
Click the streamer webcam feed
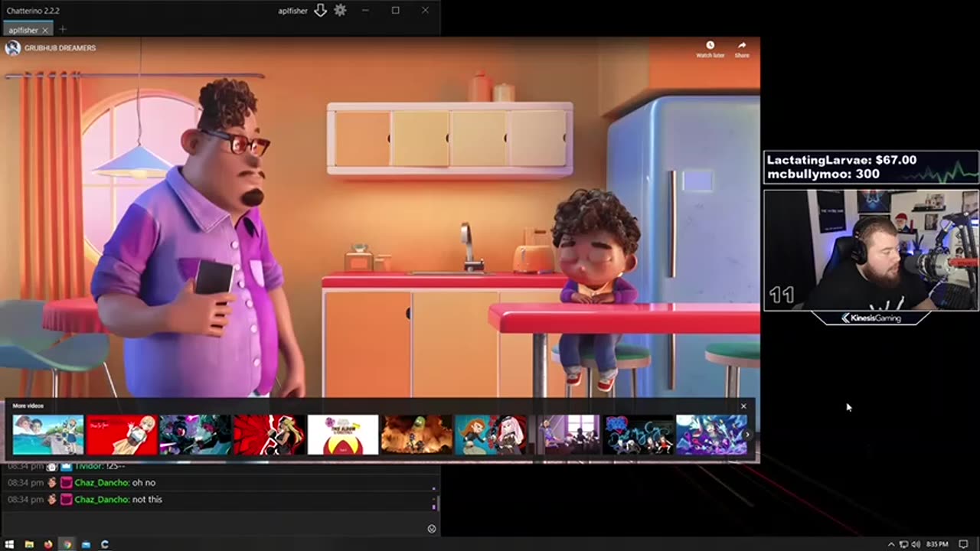[x=871, y=250]
